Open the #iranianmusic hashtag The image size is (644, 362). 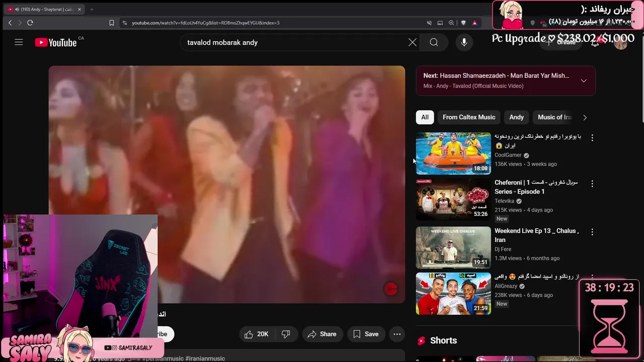(205, 358)
